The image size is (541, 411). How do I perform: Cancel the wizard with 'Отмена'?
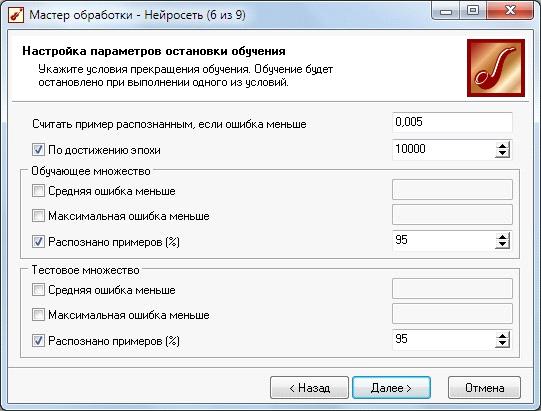coord(484,388)
